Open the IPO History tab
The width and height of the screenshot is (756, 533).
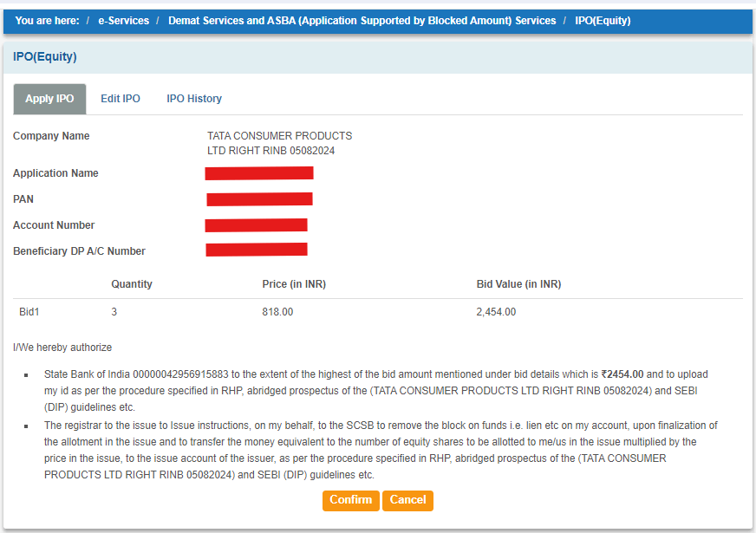(x=193, y=98)
